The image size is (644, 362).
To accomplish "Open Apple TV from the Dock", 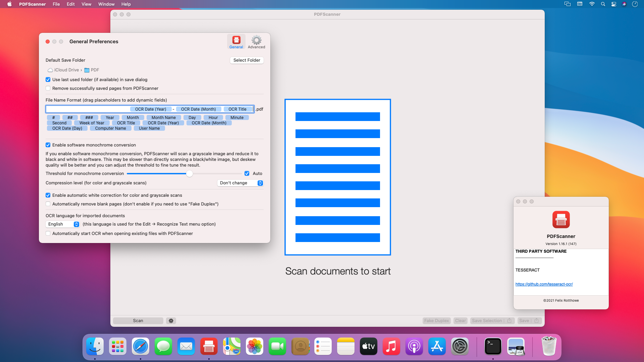I will [369, 346].
